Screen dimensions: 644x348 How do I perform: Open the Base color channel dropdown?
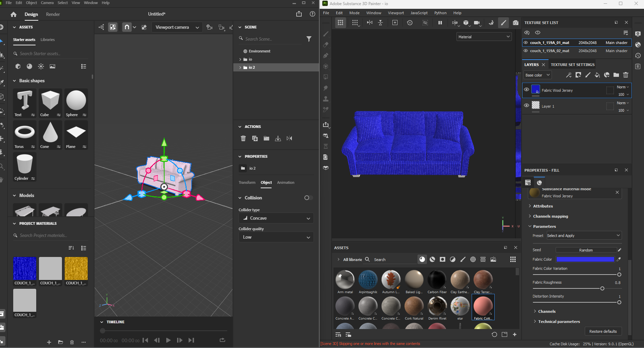(537, 75)
